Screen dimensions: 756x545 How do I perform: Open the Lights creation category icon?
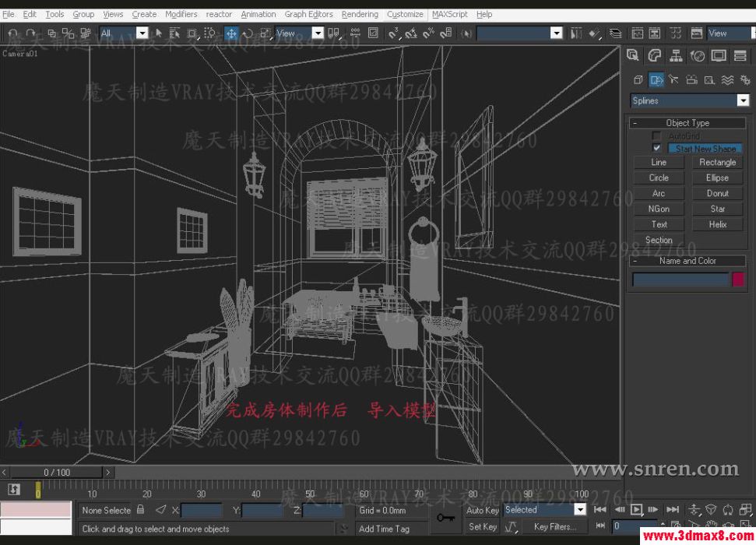click(674, 79)
